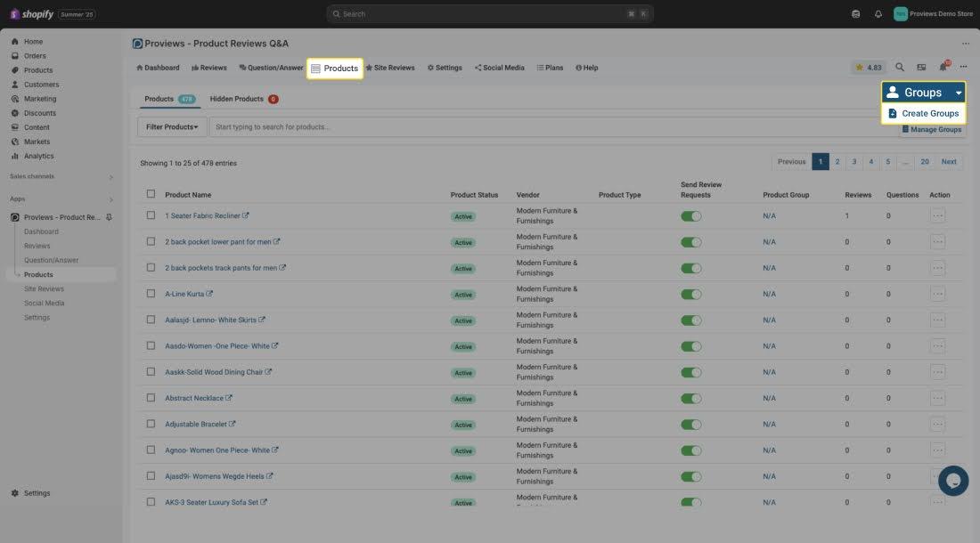This screenshot has width=980, height=543.
Task: Click the pin icon beside Proviews app
Action: [x=110, y=217]
